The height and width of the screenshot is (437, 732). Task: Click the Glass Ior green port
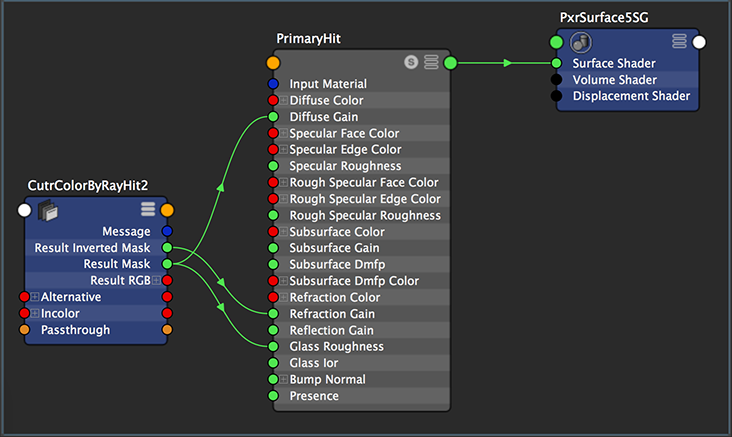coord(273,363)
